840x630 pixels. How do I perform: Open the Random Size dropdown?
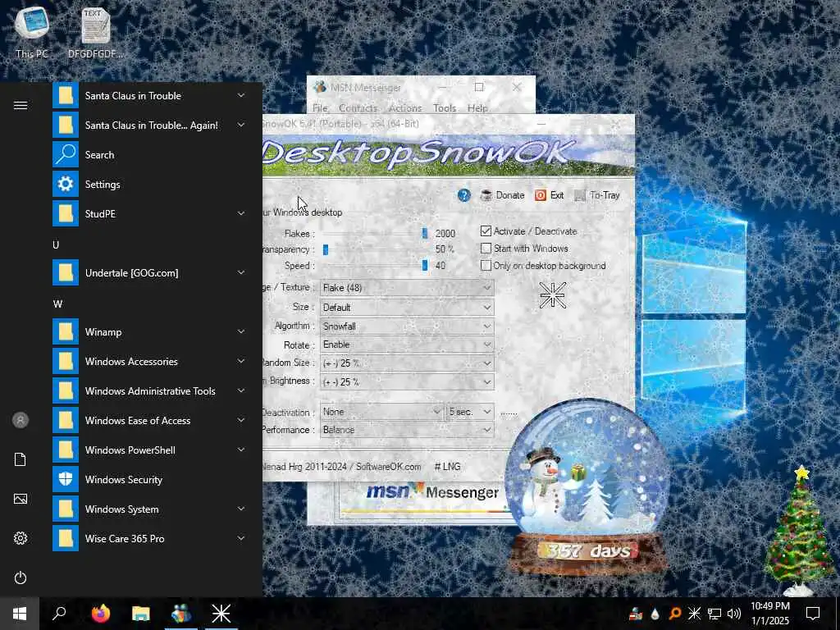coord(407,363)
